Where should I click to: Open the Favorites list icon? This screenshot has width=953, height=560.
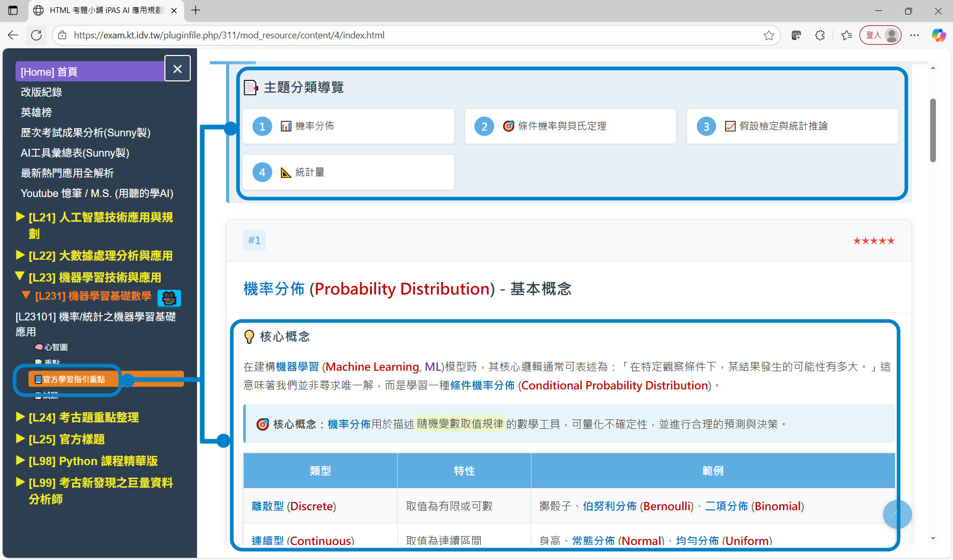coord(847,35)
